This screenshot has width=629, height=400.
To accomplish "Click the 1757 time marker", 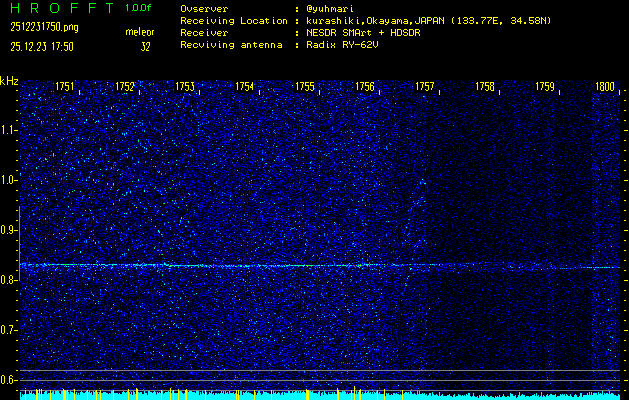I will (x=425, y=87).
